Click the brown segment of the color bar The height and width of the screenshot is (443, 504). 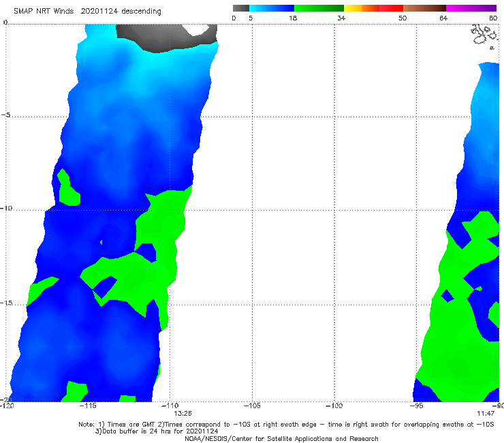[x=424, y=8]
